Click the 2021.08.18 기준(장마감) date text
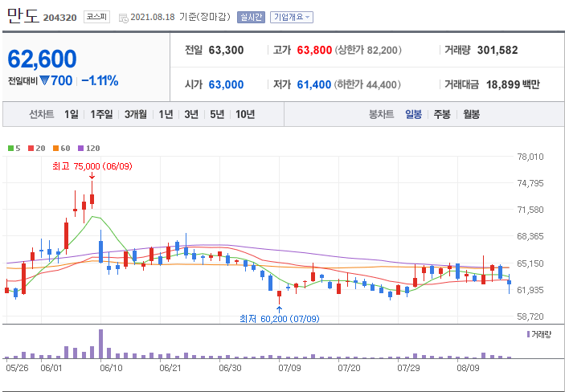Image resolution: width=565 pixels, height=392 pixels. [x=180, y=17]
